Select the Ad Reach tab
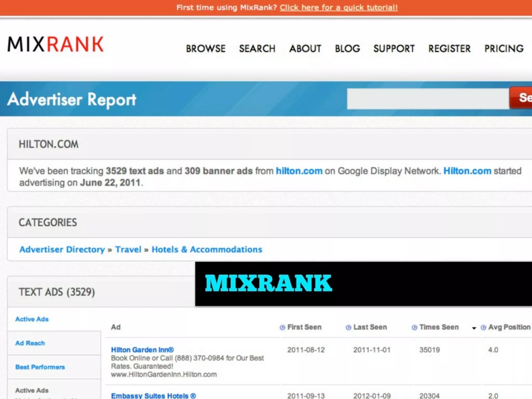 (30, 343)
